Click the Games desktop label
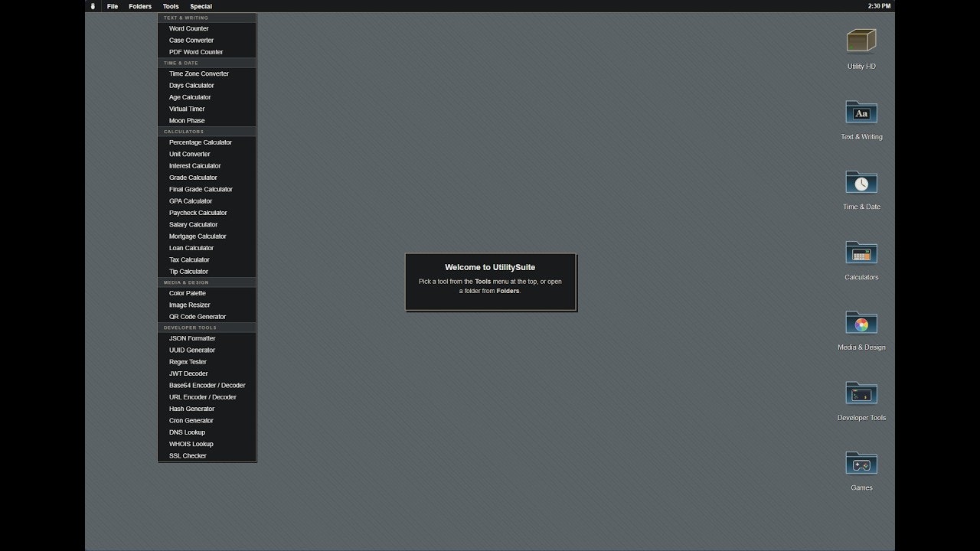The image size is (980, 551). coord(861,487)
